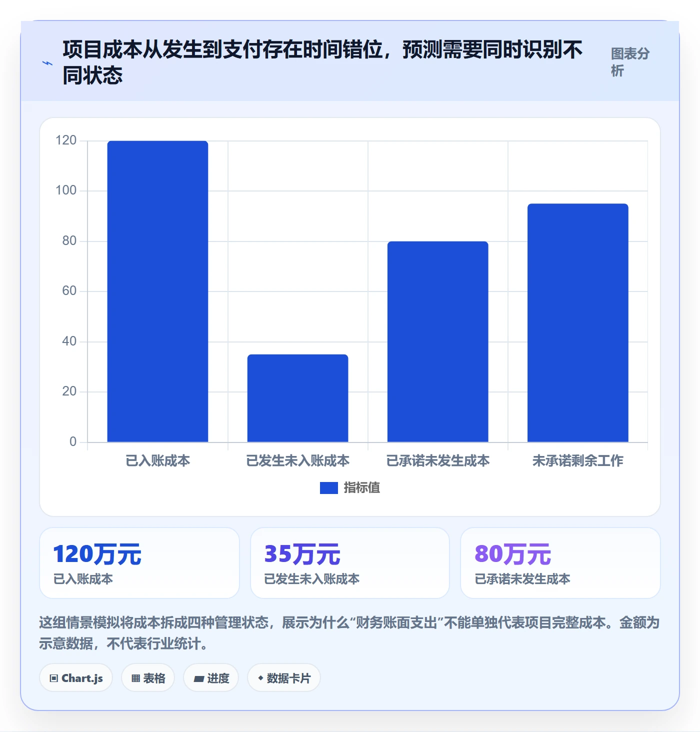Select the 已入账成本 bar in the chart
Viewport: 700px width, 732px height.
tap(157, 291)
